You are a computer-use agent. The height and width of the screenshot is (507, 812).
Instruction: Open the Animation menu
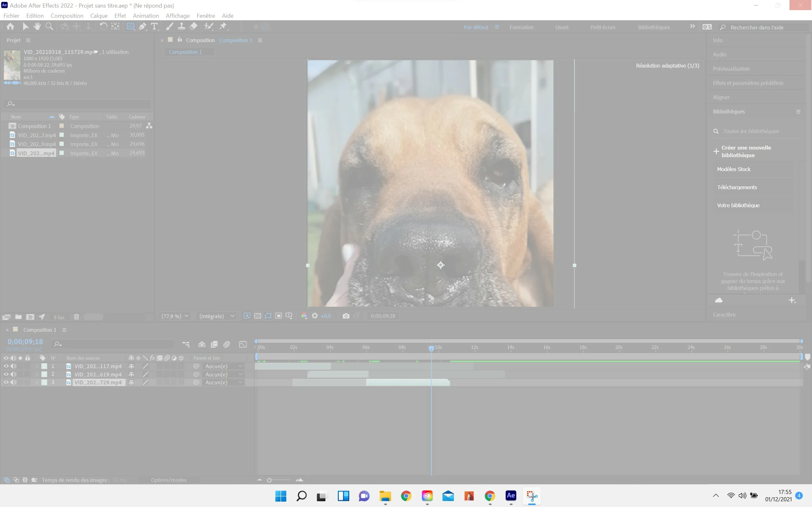click(146, 16)
